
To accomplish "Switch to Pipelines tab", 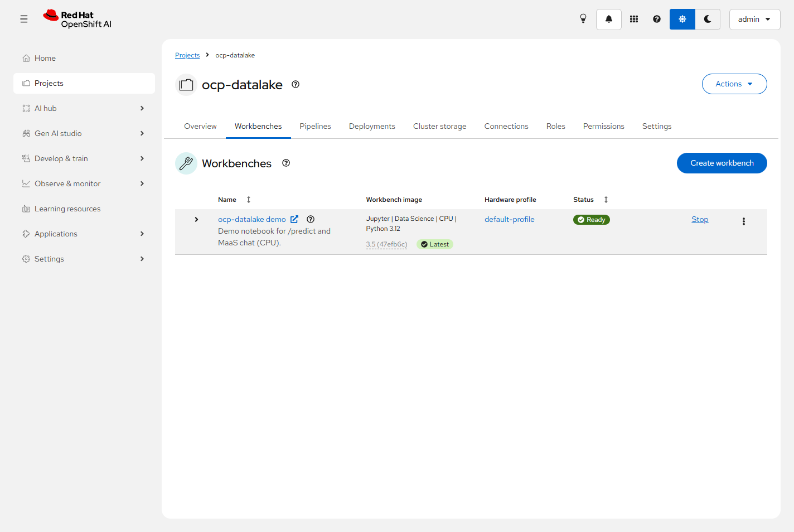I will click(315, 126).
